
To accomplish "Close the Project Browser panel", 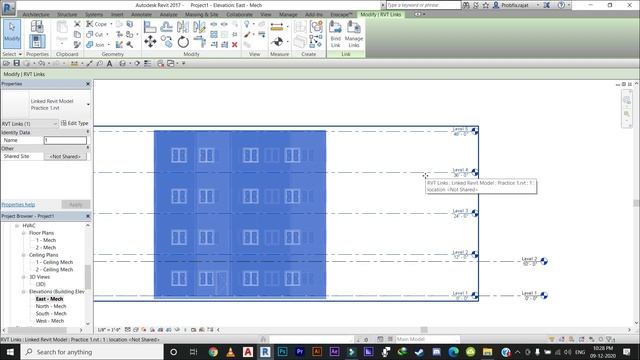I will (x=88, y=216).
